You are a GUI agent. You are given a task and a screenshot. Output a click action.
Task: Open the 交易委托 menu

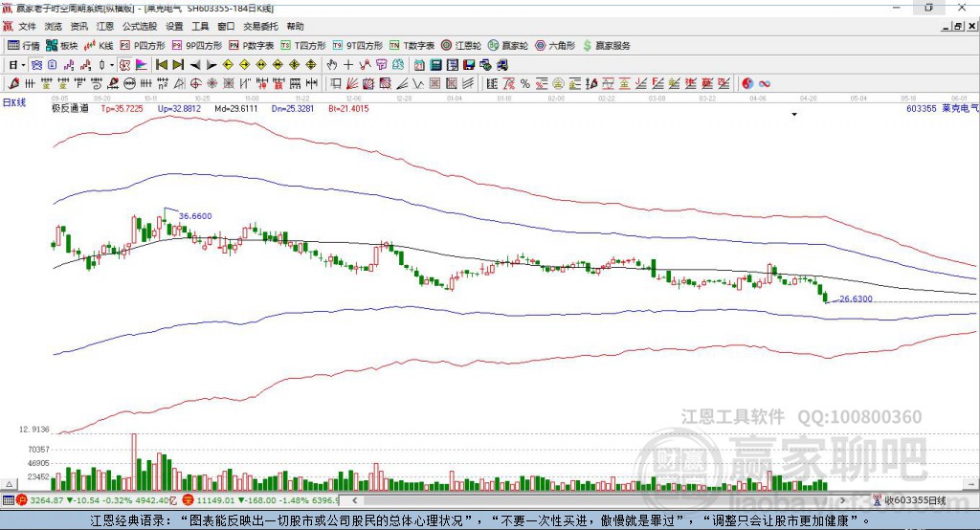tap(260, 26)
